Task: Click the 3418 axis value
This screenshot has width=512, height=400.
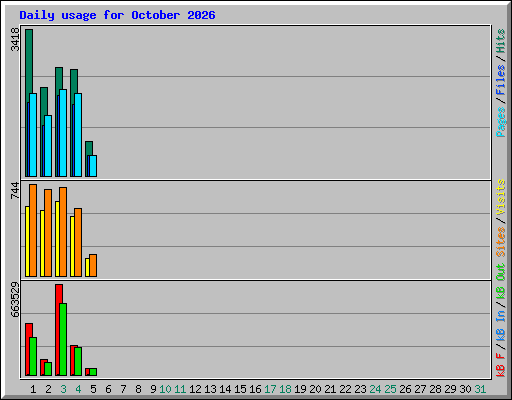Action: tap(15, 39)
